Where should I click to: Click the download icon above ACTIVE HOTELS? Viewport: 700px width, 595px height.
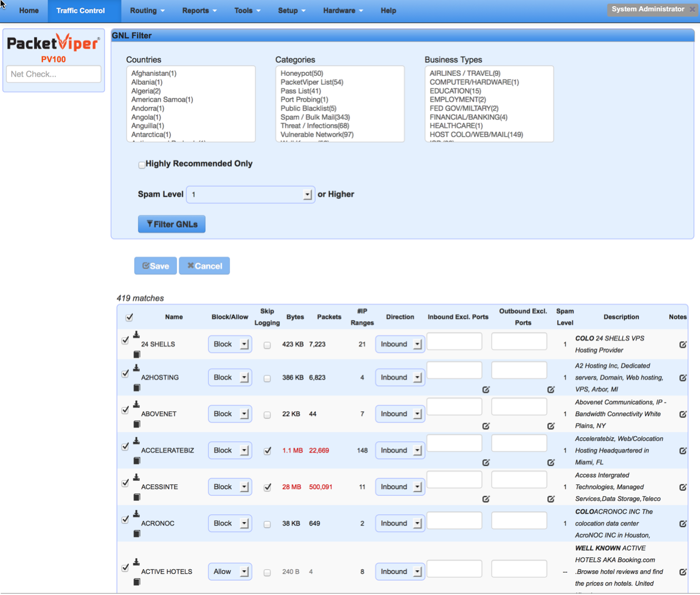coord(136,562)
